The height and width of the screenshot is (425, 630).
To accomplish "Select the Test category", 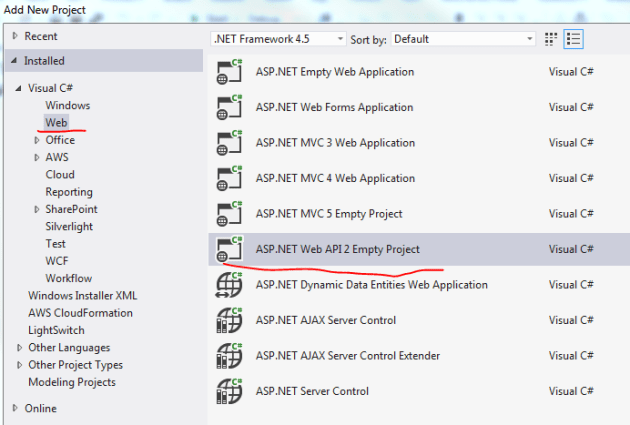I will click(55, 243).
